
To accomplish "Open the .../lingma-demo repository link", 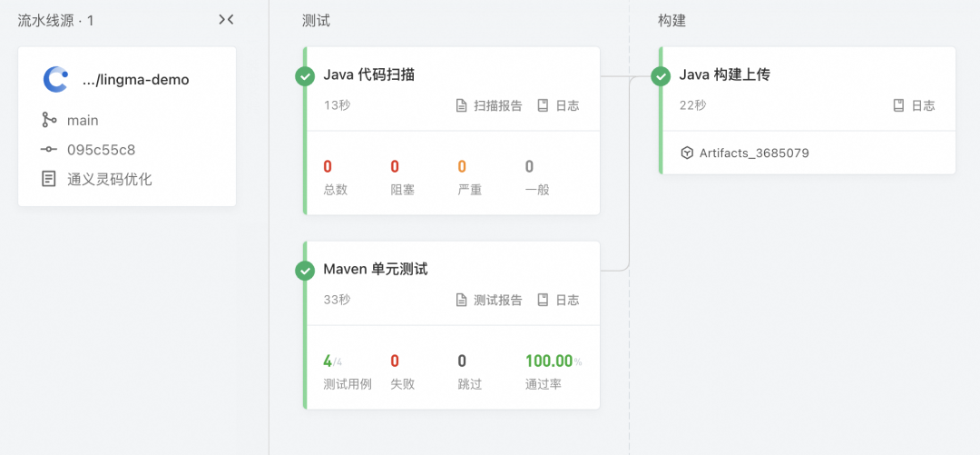I will pyautogui.click(x=135, y=80).
